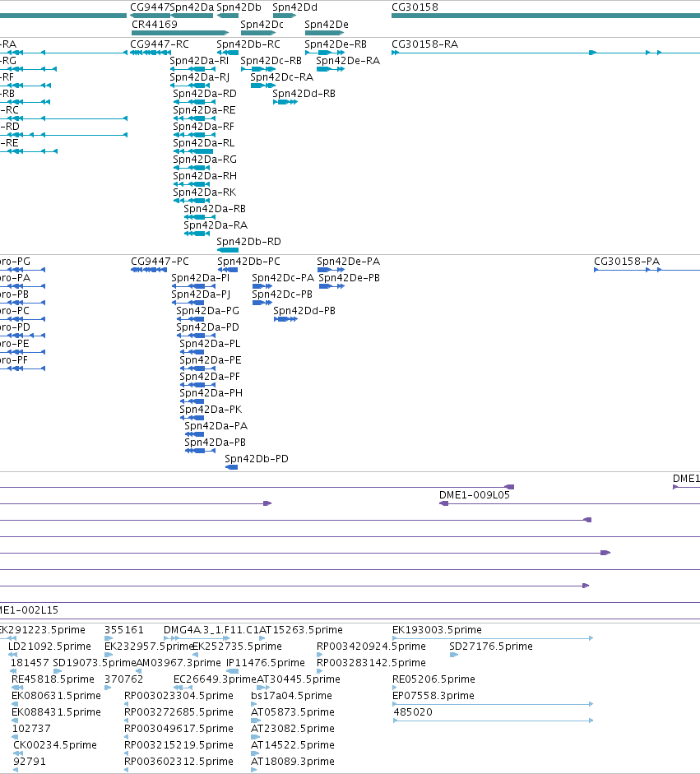The width and height of the screenshot is (700, 774).
Task: Click polypeptide Spn42De-PA
Action: point(331,270)
